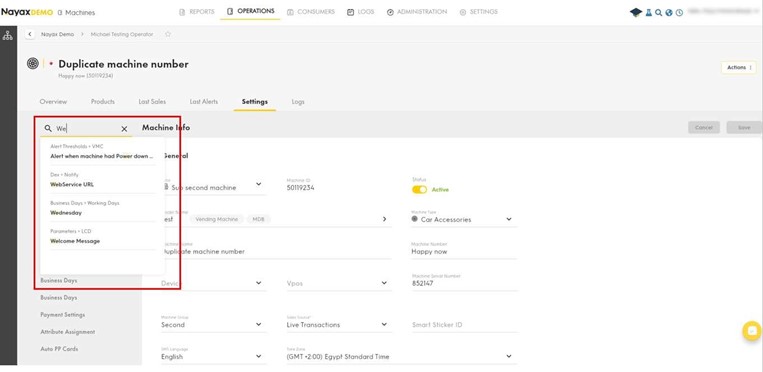The image size is (763, 372).
Task: Click the clock icon in top bar
Action: click(679, 12)
